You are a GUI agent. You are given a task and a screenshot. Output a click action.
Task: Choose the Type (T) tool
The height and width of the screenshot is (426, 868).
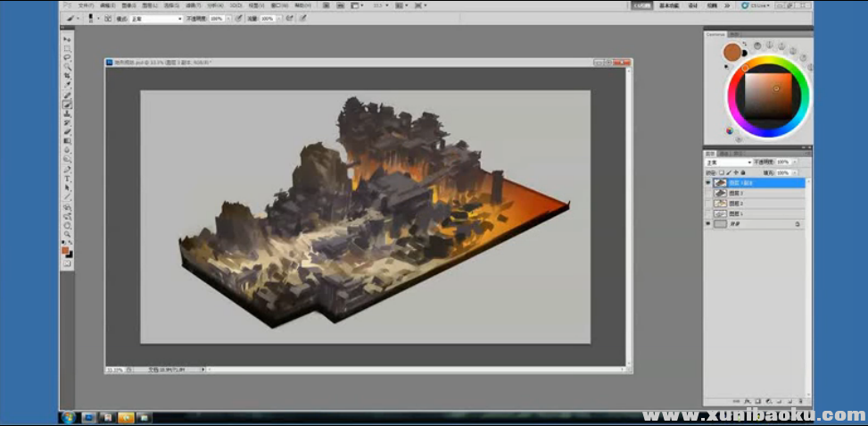click(x=67, y=178)
